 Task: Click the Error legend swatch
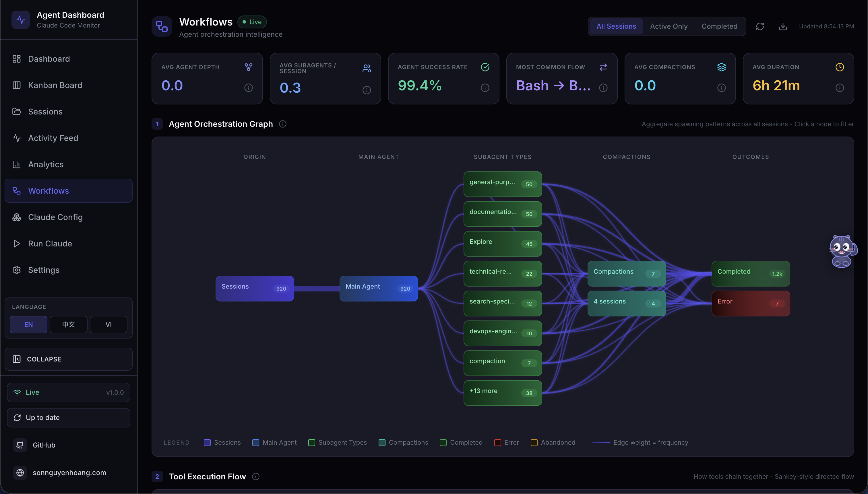498,443
